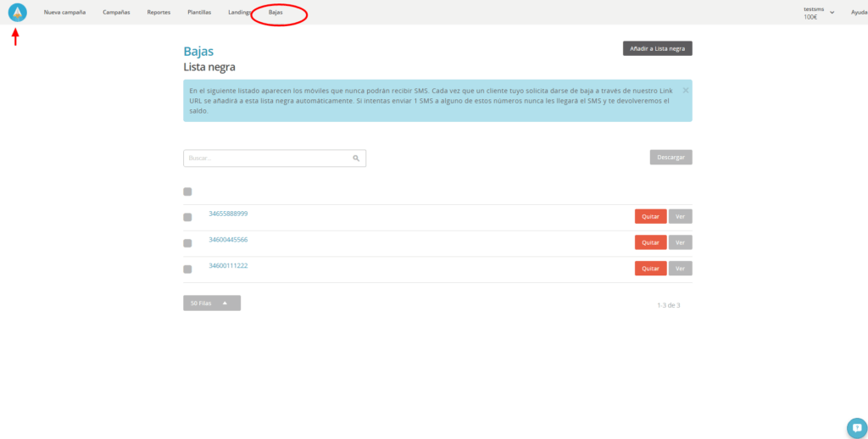The image size is (868, 439).
Task: Click Añadir a Lista negra button
Action: (657, 48)
